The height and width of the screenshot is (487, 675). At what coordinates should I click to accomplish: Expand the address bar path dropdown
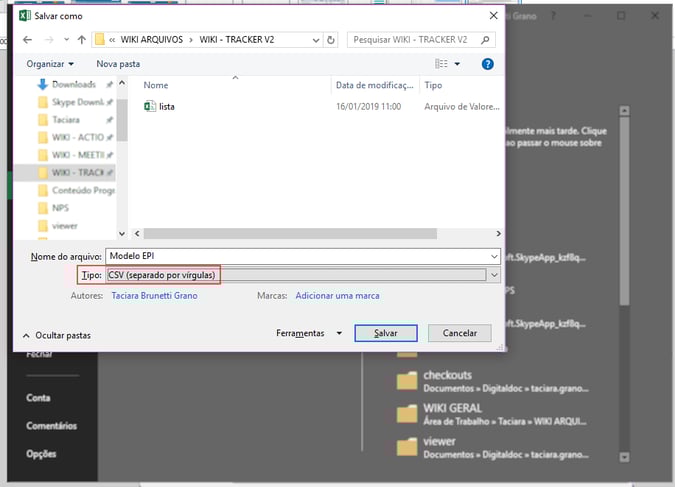pos(316,40)
